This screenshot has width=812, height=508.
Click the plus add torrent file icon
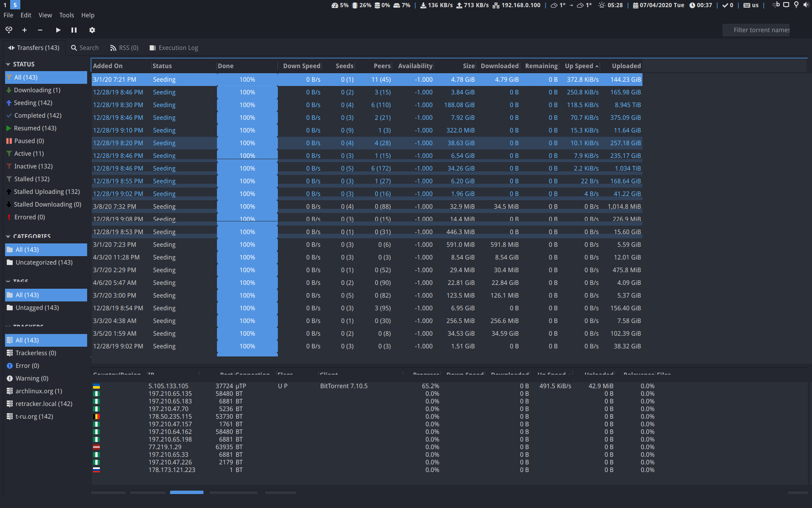point(25,30)
